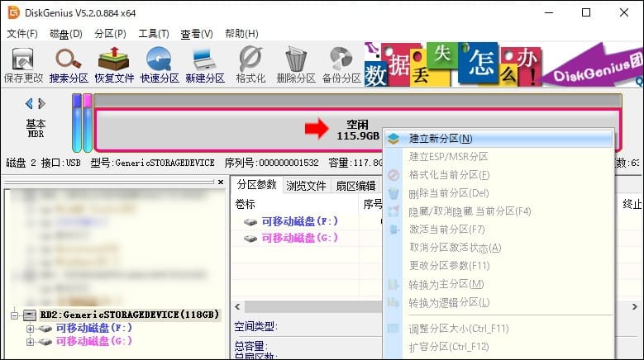Collapse the RD2:GenericSTORAGEDEVICE tree node

pos(15,315)
